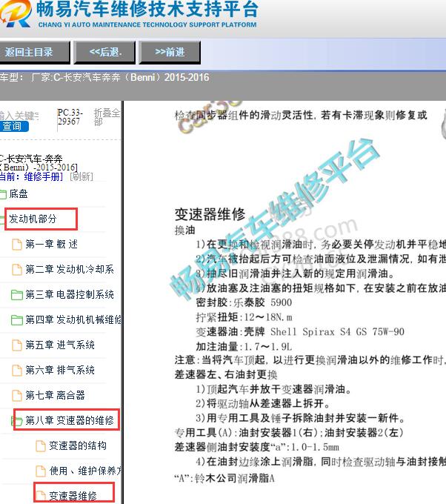Screen dimensions: 446x504
Task: Open 第六章 排气系统 chapter
Action: (x=60, y=370)
